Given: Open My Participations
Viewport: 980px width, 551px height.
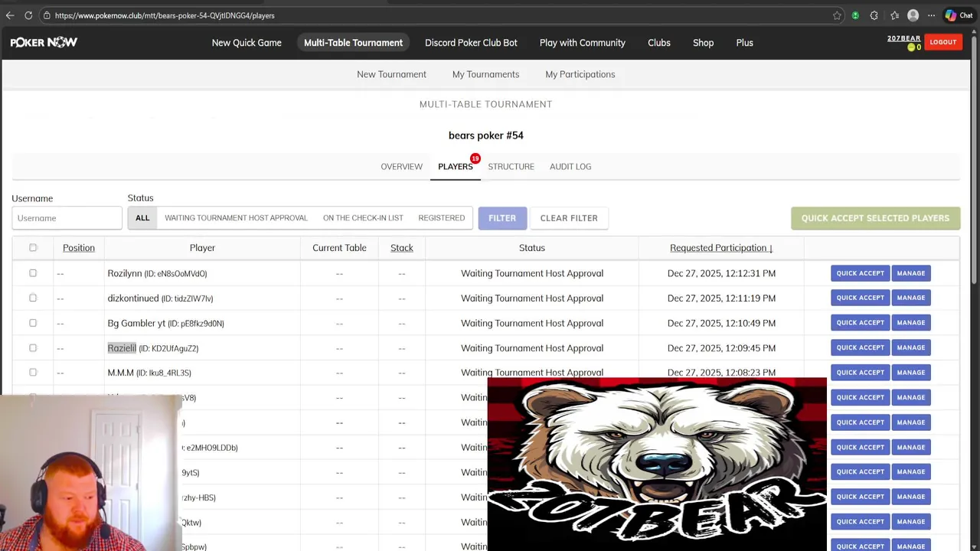Looking at the screenshot, I should pos(580,74).
